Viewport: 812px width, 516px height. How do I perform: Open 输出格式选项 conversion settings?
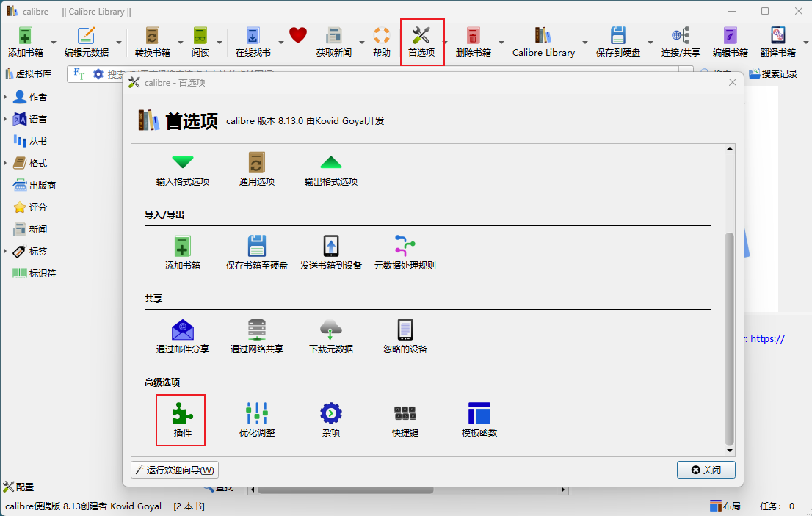point(330,169)
